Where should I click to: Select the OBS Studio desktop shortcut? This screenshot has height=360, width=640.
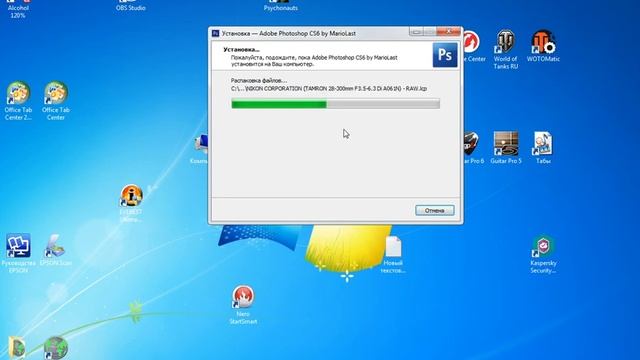pyautogui.click(x=131, y=6)
